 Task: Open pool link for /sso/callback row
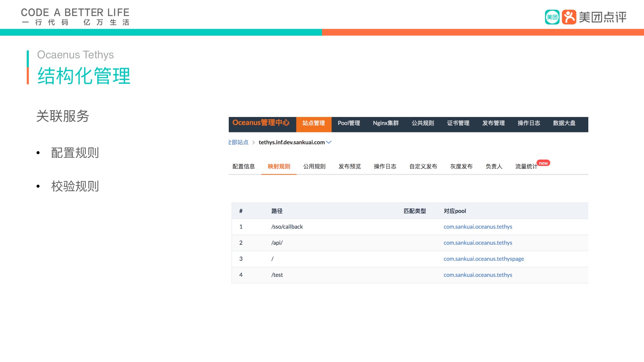[478, 227]
